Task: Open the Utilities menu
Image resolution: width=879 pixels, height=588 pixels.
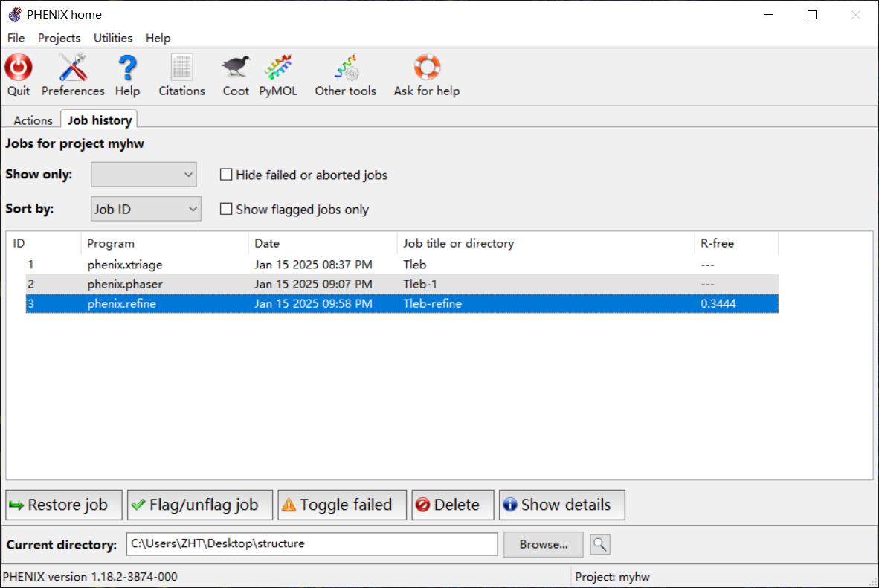Action: coord(113,38)
